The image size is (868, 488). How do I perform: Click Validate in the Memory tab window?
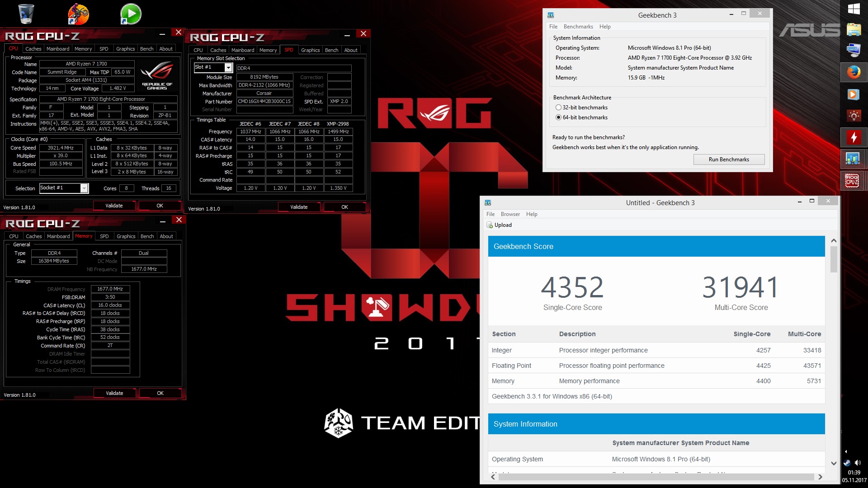[x=114, y=393]
